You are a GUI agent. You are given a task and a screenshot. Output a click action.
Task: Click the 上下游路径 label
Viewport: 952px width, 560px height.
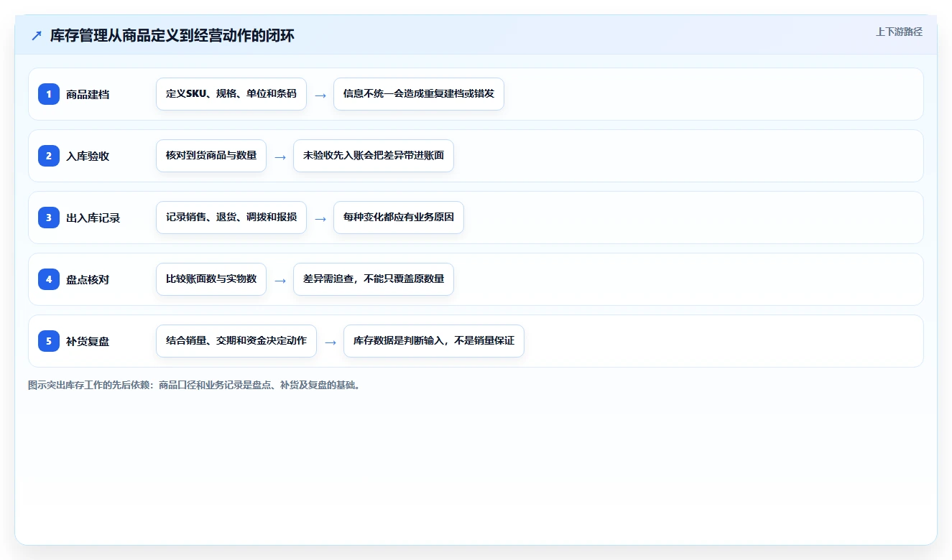[x=899, y=32]
